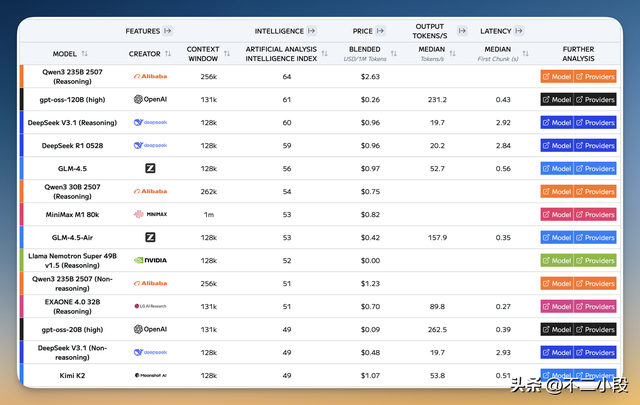Click the 262.5 tokens per second value

437,329
